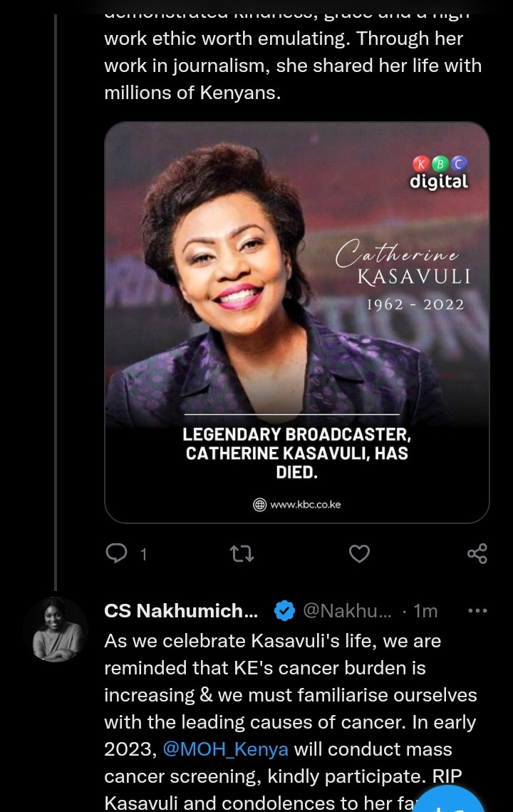Click the reply count number 1
Screen dimensions: 513x812
[144, 555]
